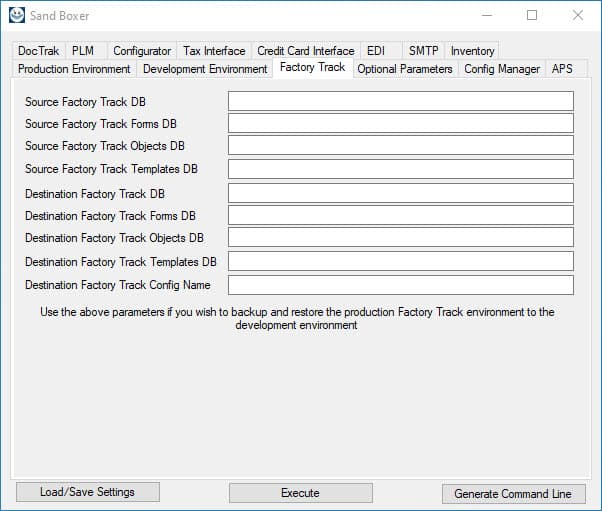
Task: Open the Inventory tab
Action: tap(472, 51)
